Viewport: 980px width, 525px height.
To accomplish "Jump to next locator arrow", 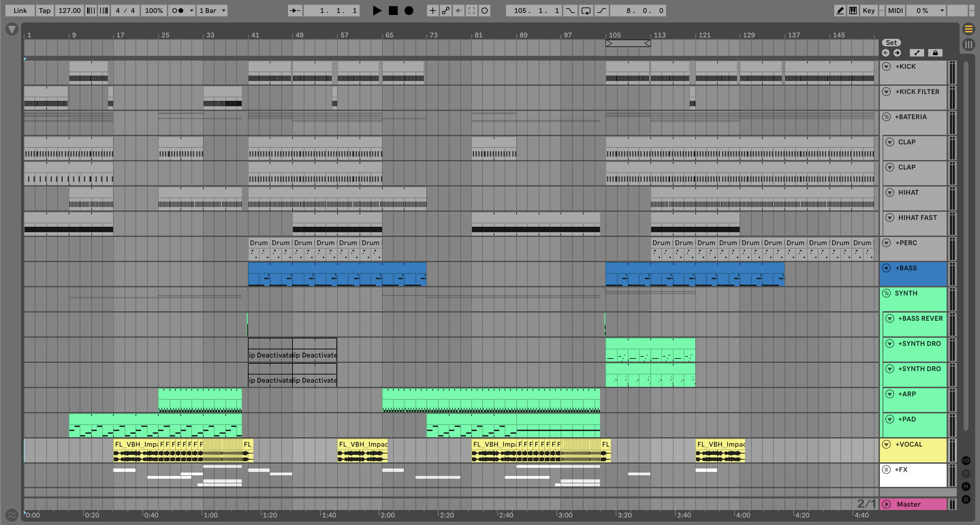I will tap(897, 53).
